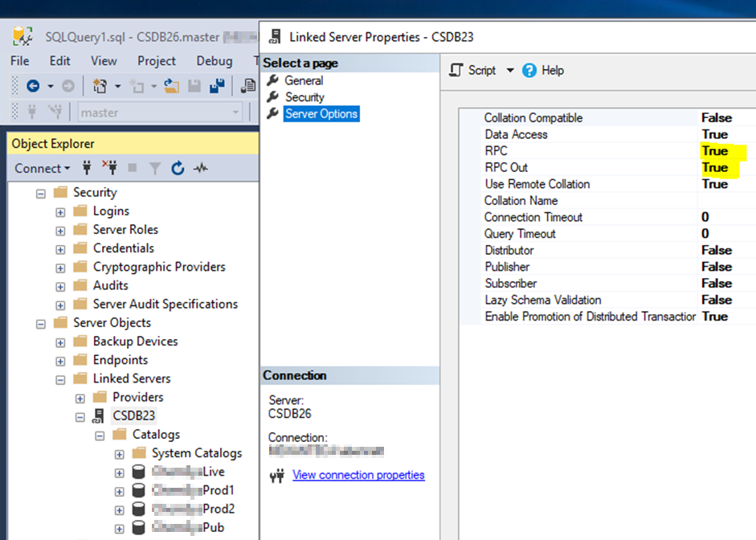Collapse the CSDB23 linked server node
The width and height of the screenshot is (756, 540).
click(80, 417)
